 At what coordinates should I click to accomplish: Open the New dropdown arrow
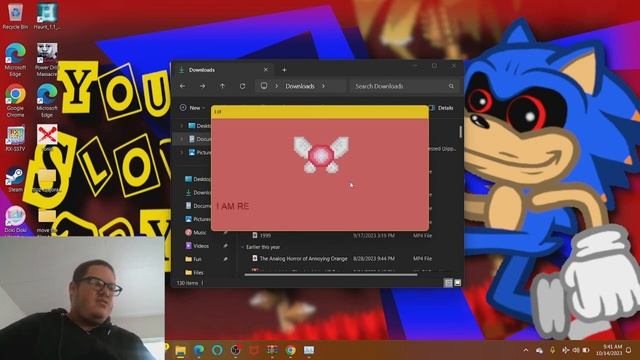204,108
